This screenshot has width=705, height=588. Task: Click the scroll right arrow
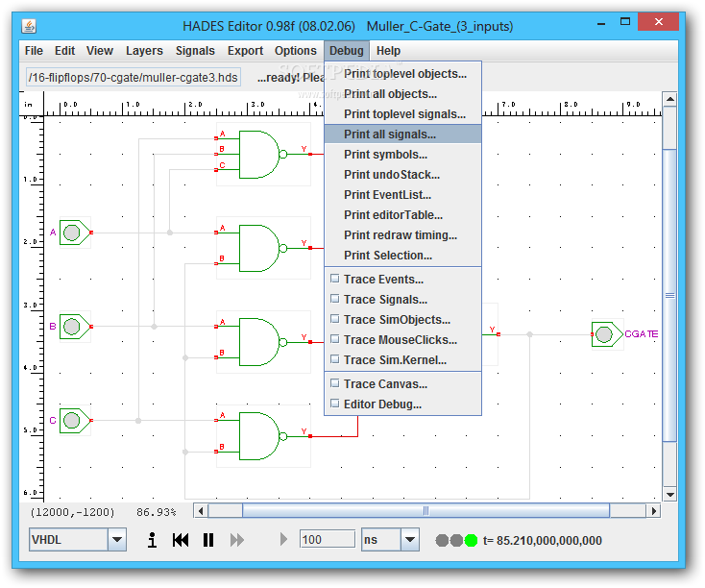(654, 510)
